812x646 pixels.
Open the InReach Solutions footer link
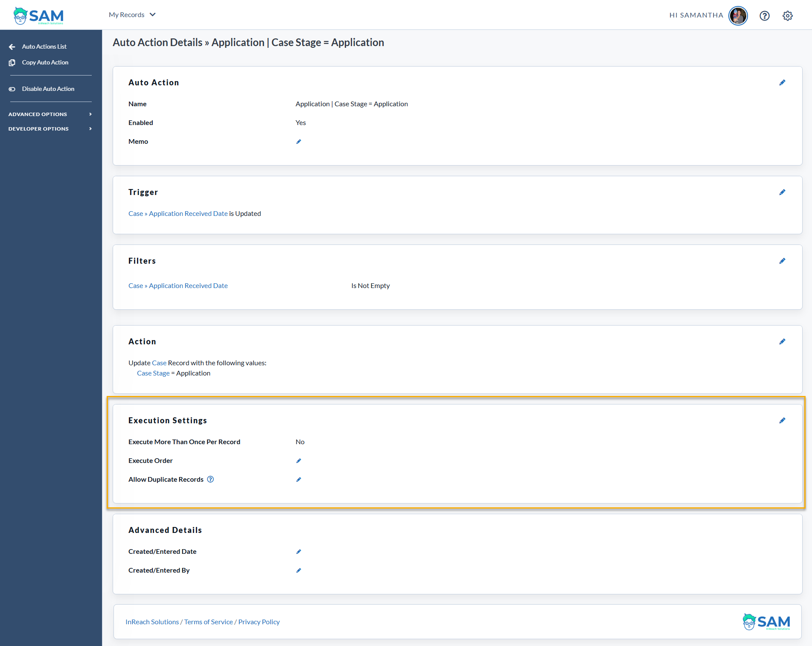pyautogui.click(x=152, y=622)
